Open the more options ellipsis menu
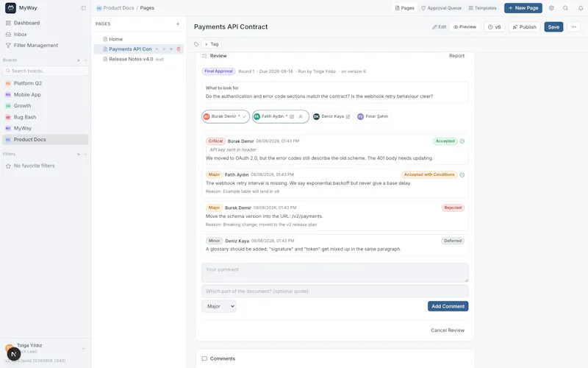The width and height of the screenshot is (588, 368). click(574, 27)
